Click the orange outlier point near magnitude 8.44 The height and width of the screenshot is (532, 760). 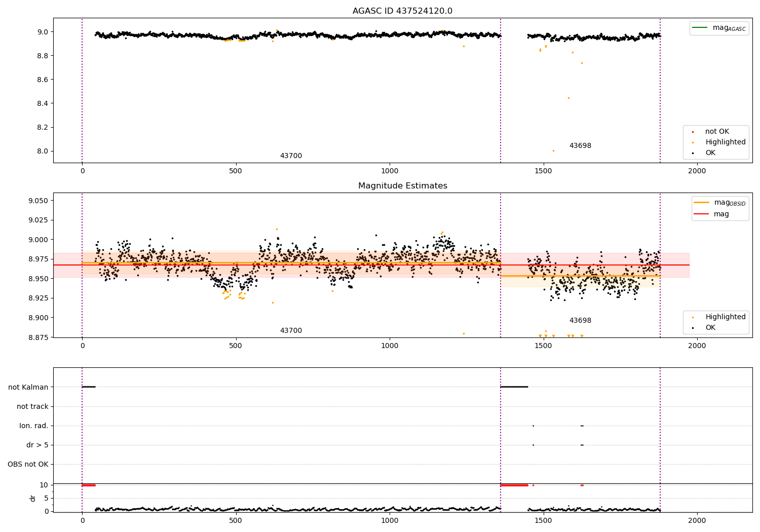(568, 98)
